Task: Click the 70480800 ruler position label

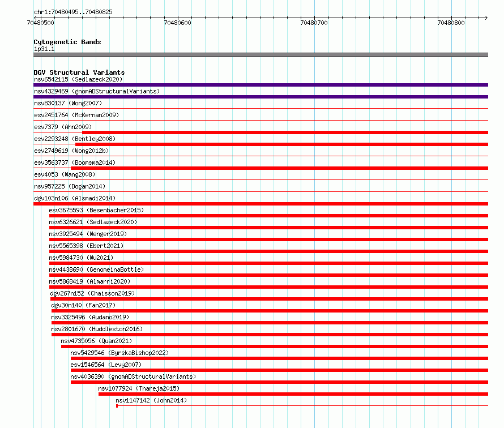Action: coord(451,23)
